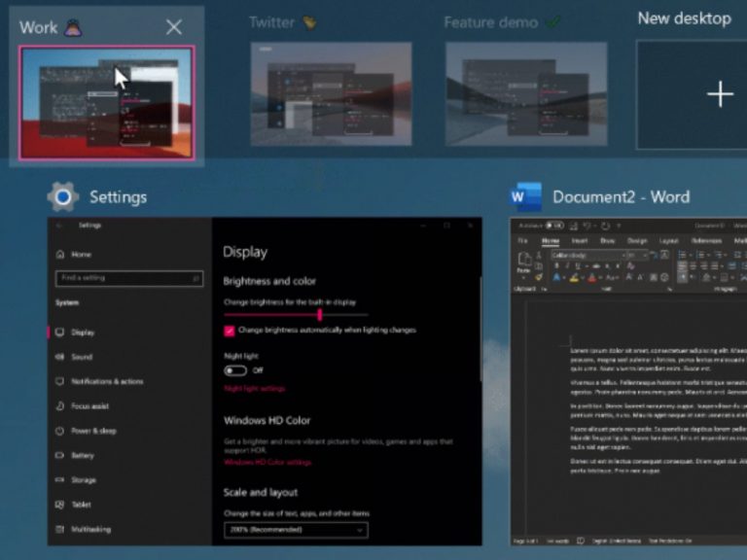
Task: Click the Copy icon in Word's Clipboard group
Action: click(538, 266)
